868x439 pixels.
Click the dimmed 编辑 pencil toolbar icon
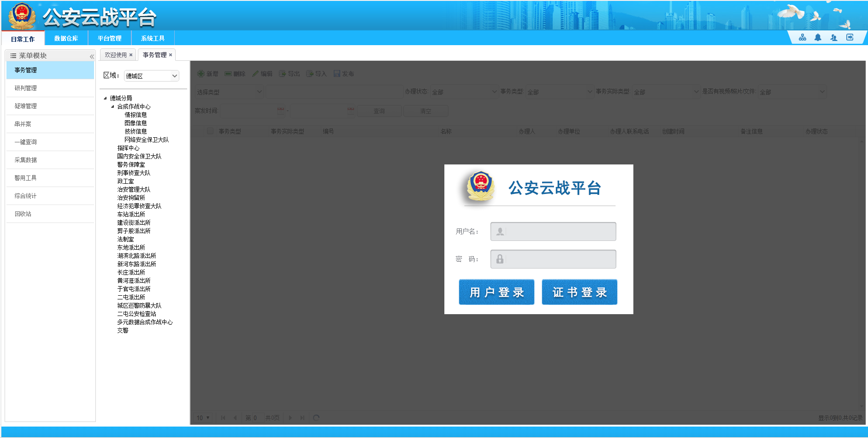[x=255, y=74]
